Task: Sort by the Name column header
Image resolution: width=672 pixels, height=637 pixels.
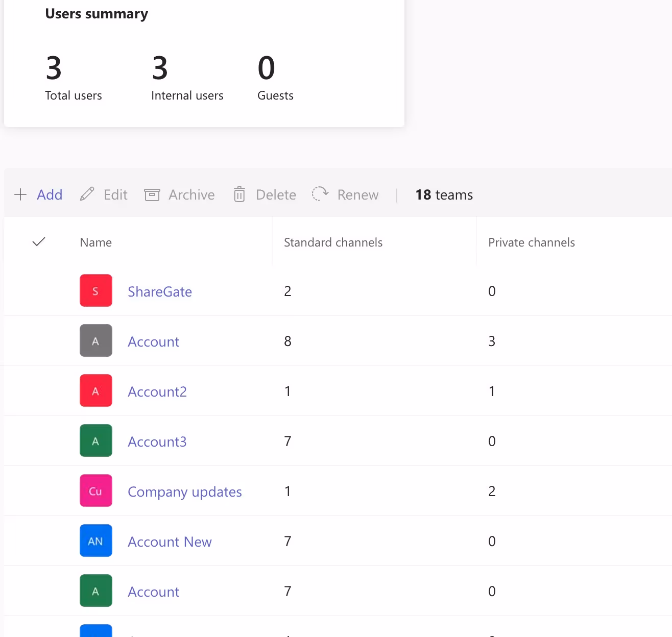Action: pos(96,242)
